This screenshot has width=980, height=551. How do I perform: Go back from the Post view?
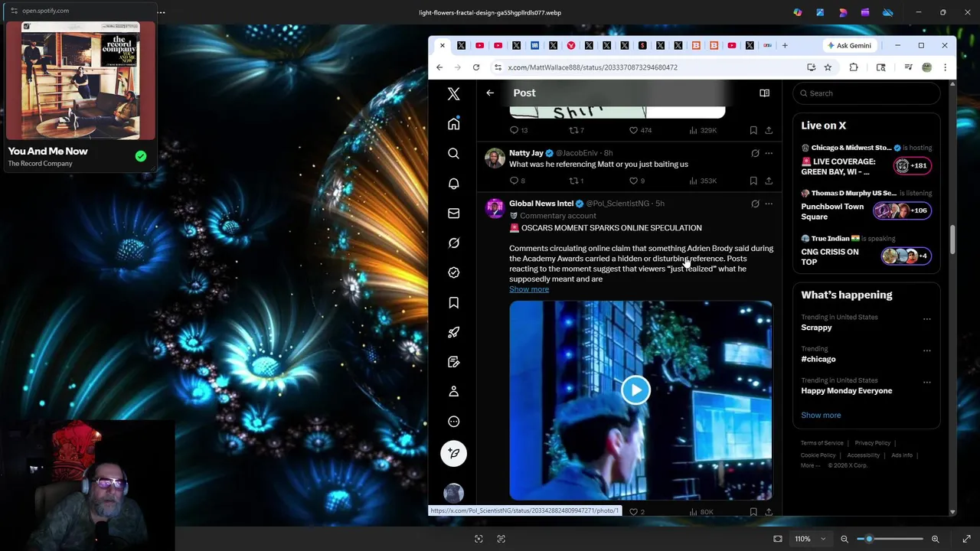(x=490, y=93)
